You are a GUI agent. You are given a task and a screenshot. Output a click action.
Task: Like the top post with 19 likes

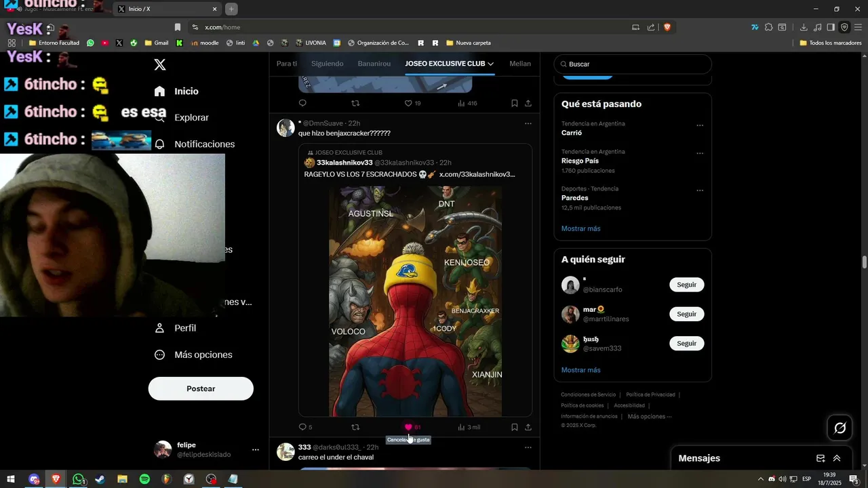tap(412, 103)
